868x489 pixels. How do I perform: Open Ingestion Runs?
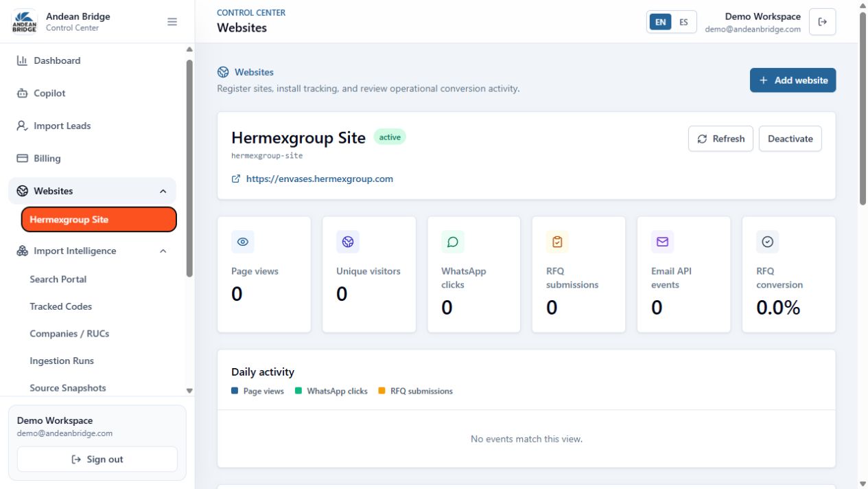[62, 361]
